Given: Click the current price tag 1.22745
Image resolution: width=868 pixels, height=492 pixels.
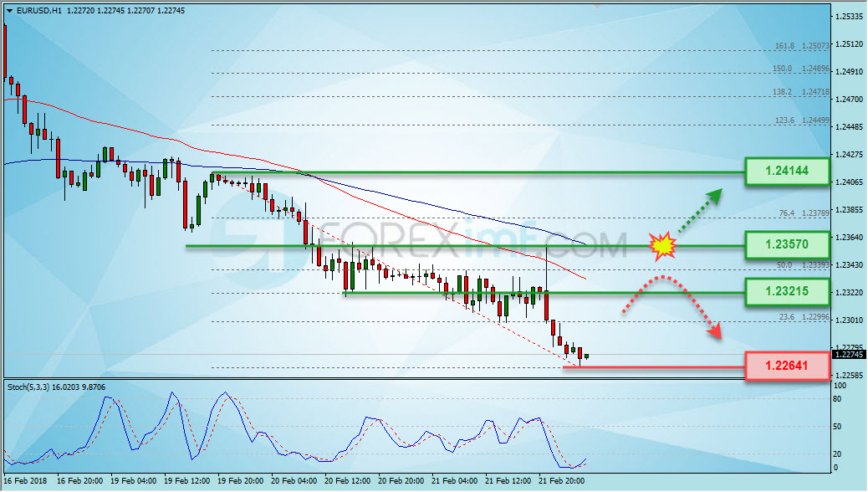Looking at the screenshot, I should pyautogui.click(x=849, y=355).
